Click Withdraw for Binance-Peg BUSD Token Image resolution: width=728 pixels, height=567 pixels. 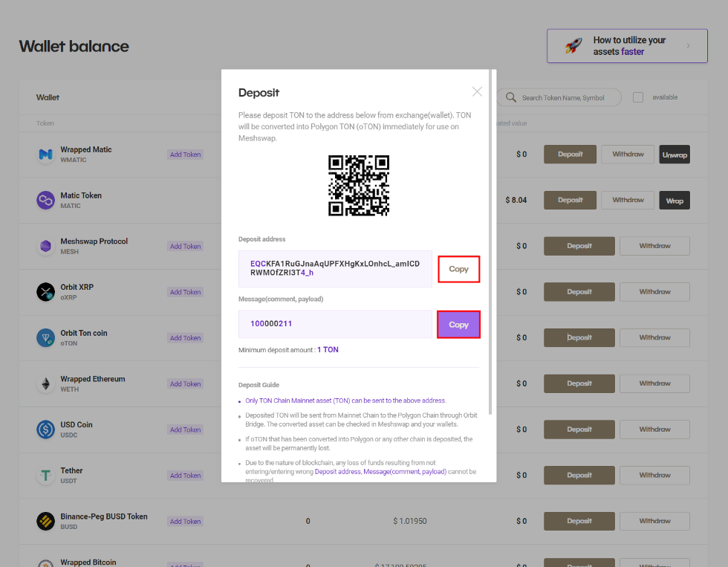654,521
